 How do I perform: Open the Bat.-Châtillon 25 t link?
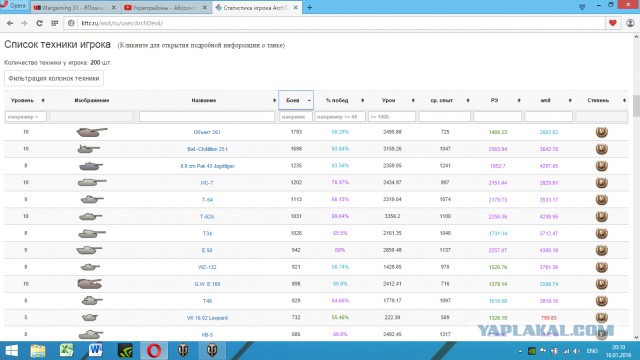coord(207,149)
